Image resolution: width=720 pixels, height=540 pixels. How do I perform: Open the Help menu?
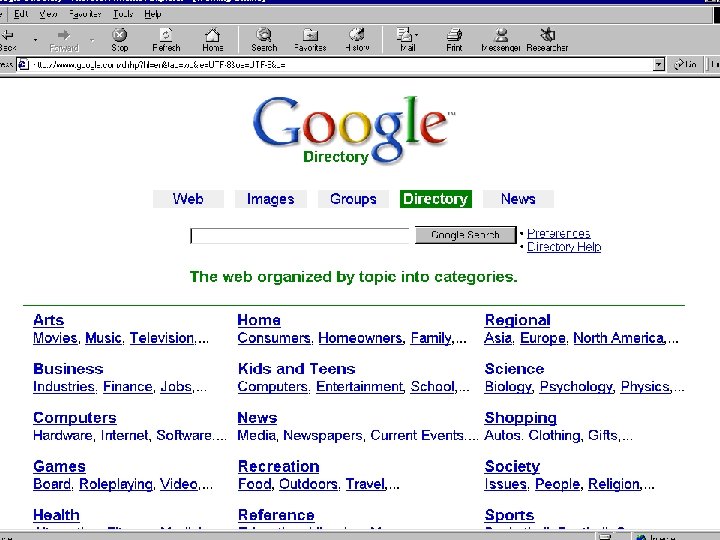[152, 14]
